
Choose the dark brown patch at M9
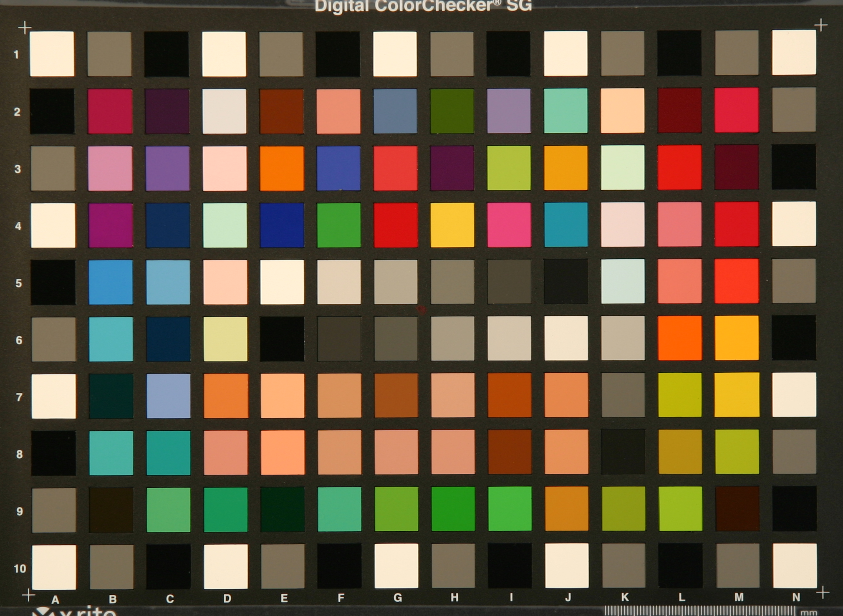point(737,508)
